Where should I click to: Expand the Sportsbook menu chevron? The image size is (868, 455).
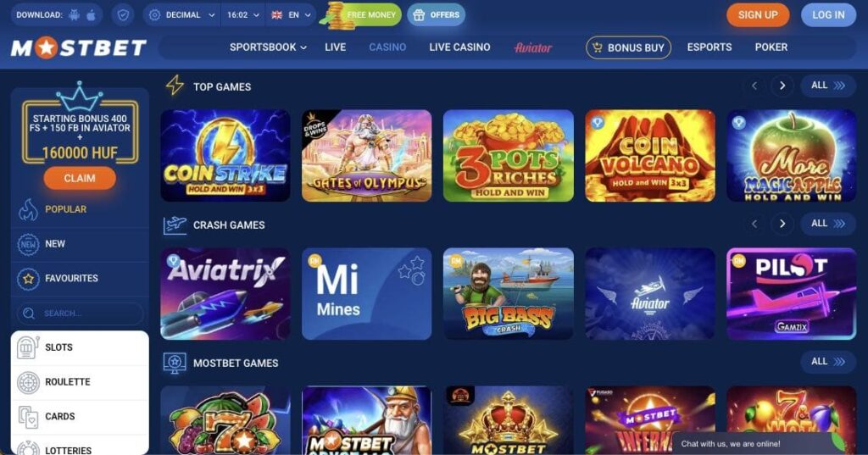303,47
